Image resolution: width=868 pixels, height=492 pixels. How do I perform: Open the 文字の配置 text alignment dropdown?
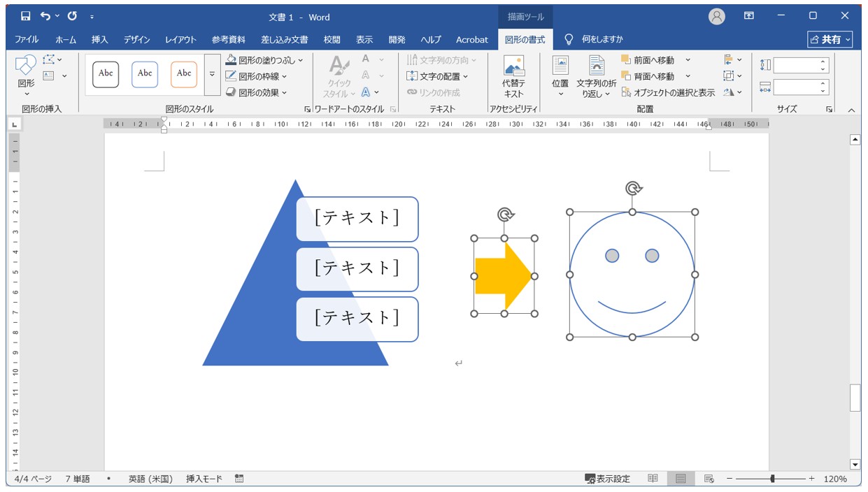pyautogui.click(x=437, y=76)
